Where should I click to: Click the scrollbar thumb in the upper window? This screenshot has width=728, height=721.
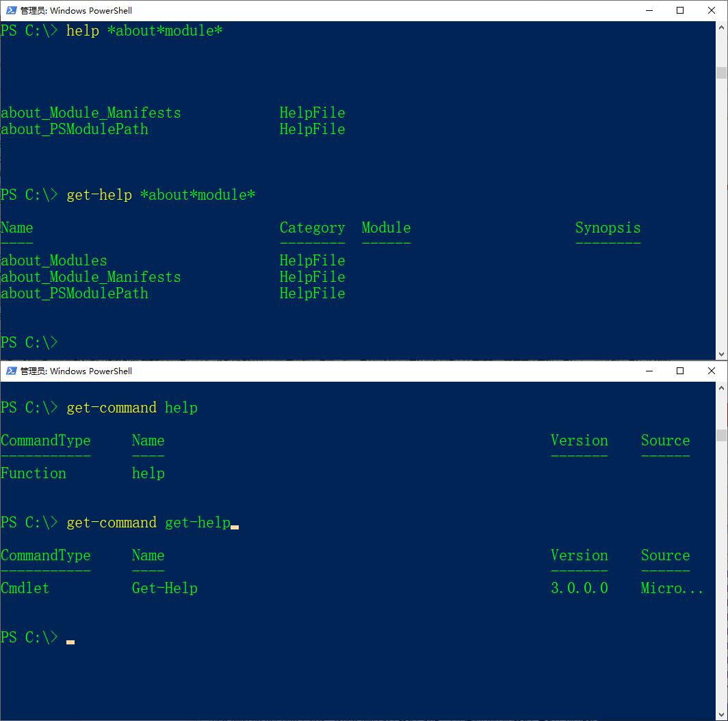[721, 73]
